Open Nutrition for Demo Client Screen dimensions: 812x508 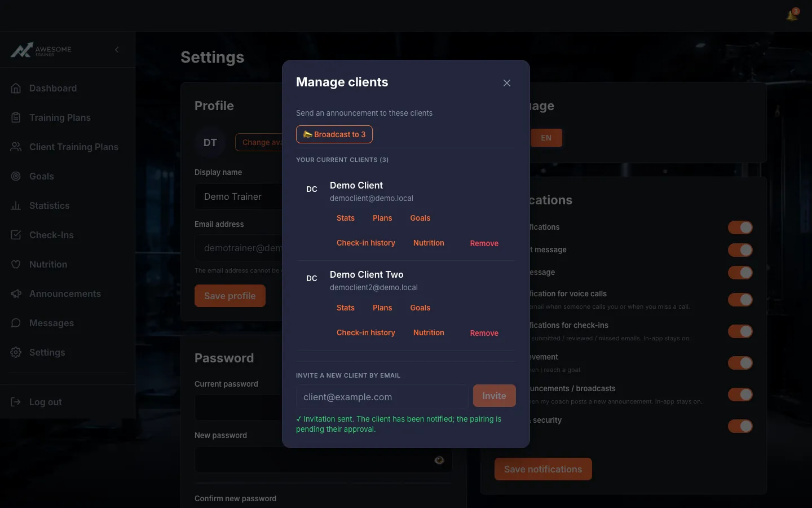coord(429,243)
